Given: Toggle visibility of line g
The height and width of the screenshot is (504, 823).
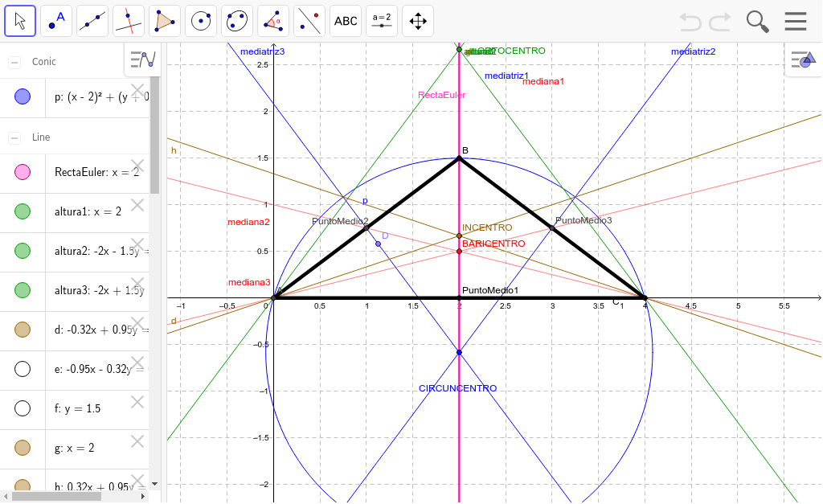Looking at the screenshot, I should coord(23,448).
